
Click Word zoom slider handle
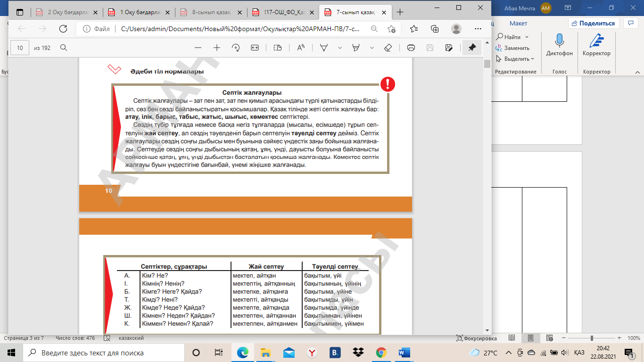tap(592, 338)
